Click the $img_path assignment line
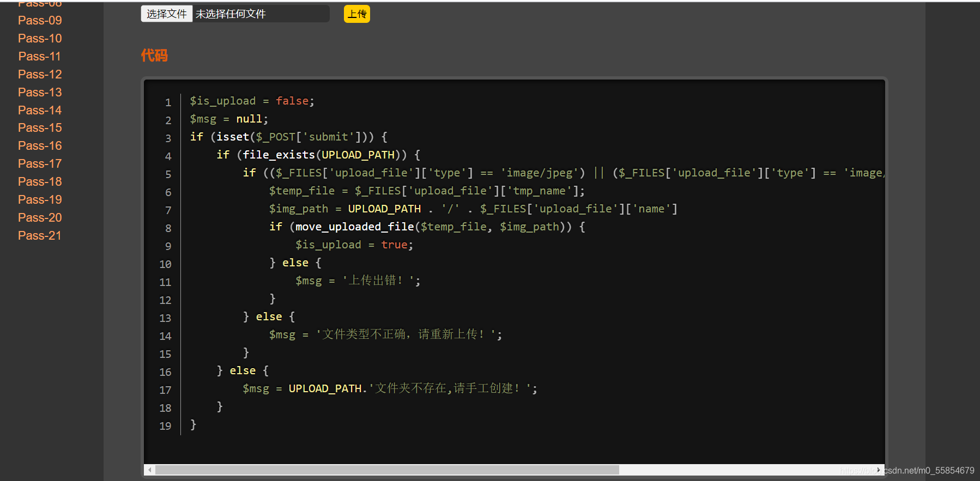The height and width of the screenshot is (481, 980). coord(473,209)
